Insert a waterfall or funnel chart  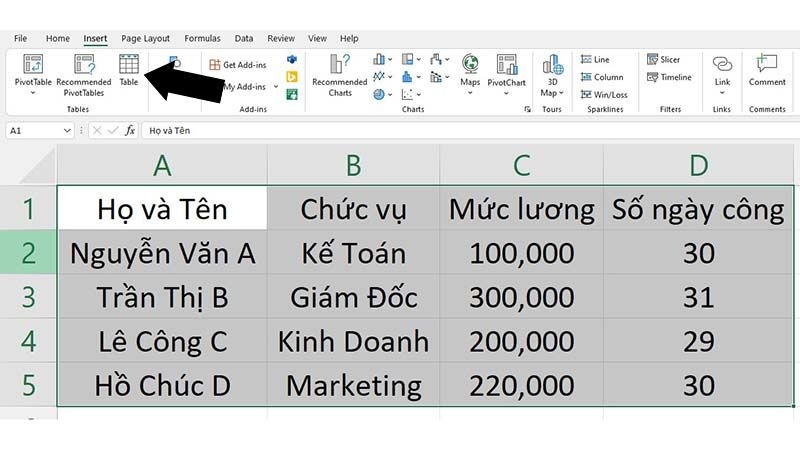(x=436, y=60)
